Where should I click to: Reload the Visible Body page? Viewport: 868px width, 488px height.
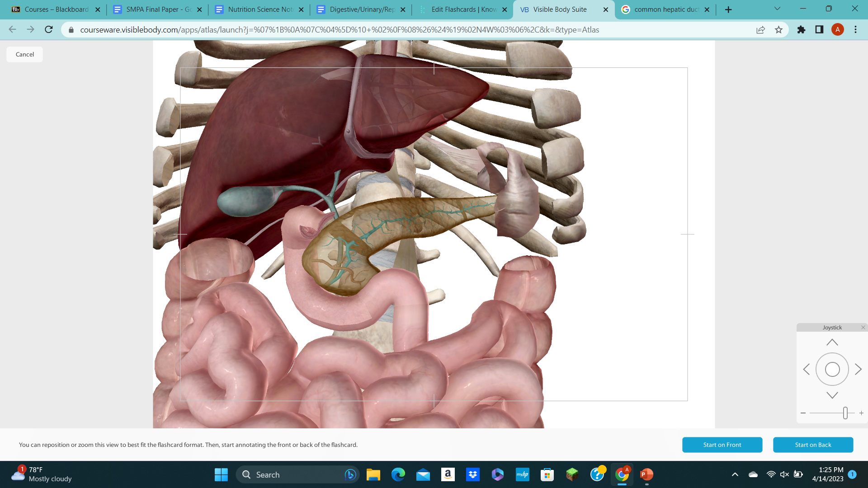tap(48, 29)
